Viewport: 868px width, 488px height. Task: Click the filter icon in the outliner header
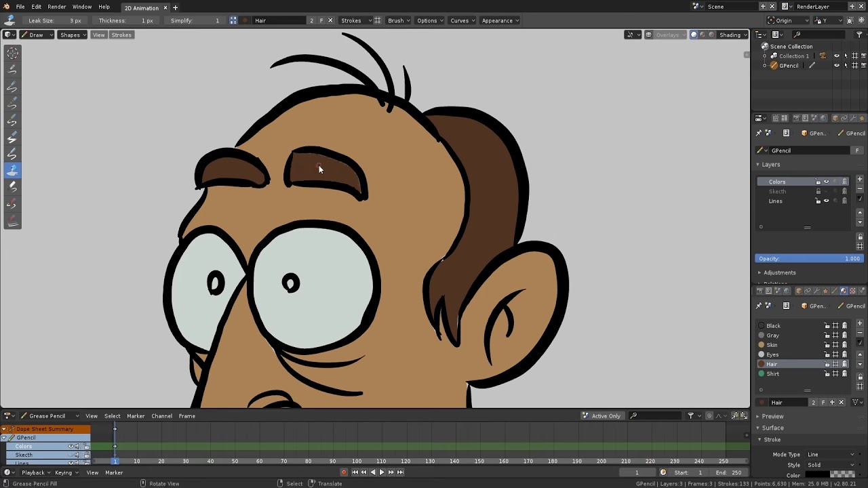point(859,35)
